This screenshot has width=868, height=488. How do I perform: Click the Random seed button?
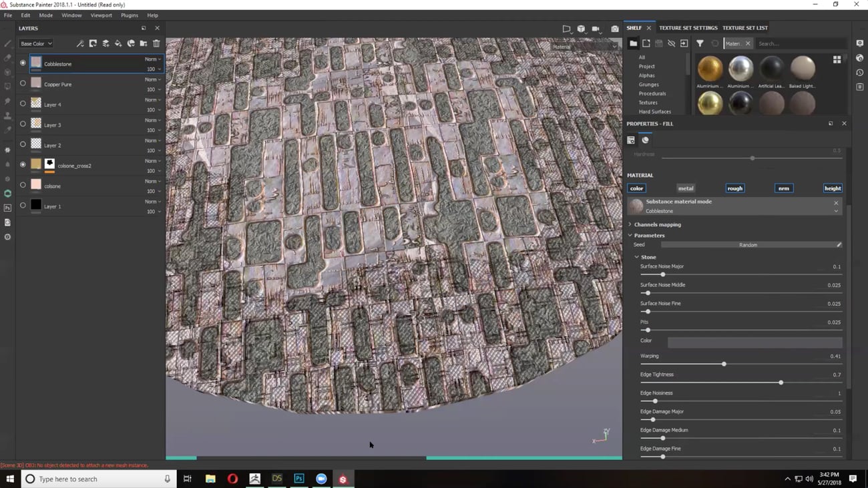tap(747, 245)
